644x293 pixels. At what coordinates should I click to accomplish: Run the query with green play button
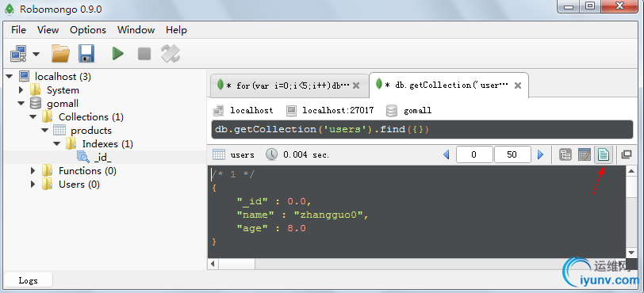tap(118, 54)
